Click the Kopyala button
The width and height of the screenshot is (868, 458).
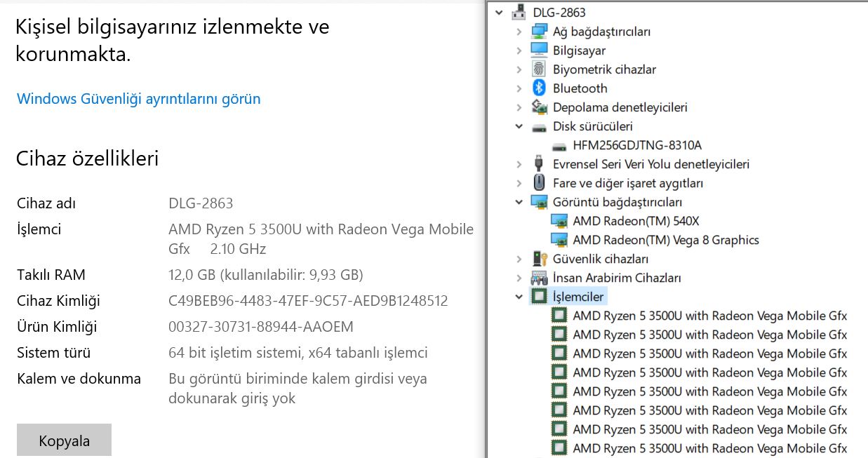64,441
